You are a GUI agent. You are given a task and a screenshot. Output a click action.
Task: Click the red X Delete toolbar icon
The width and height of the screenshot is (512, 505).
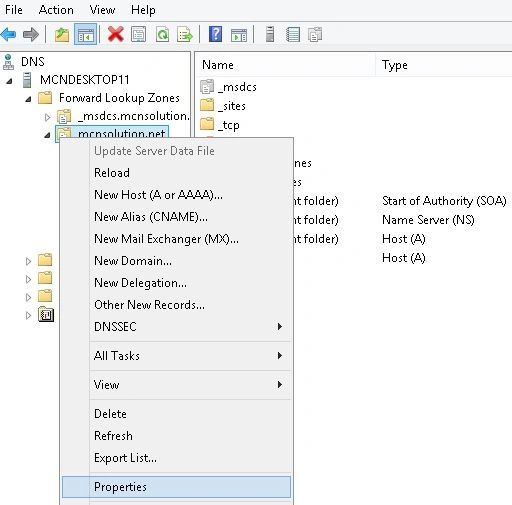pos(116,34)
